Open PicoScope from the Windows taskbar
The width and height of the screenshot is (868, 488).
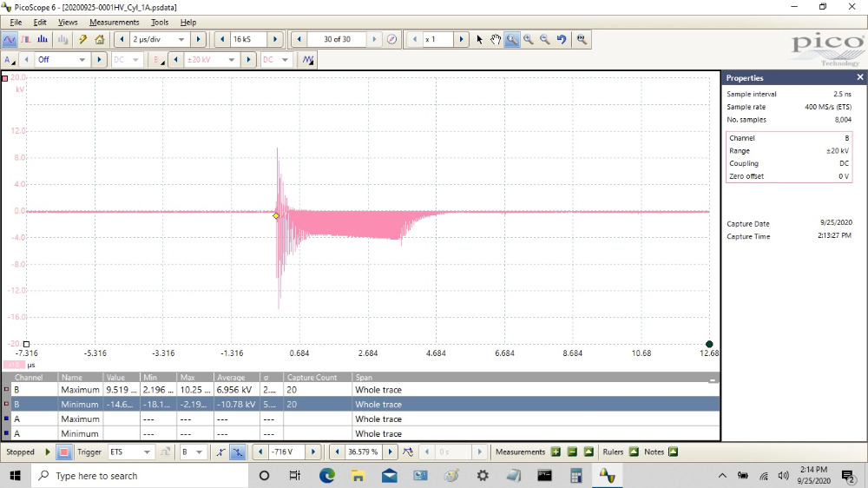(607, 476)
